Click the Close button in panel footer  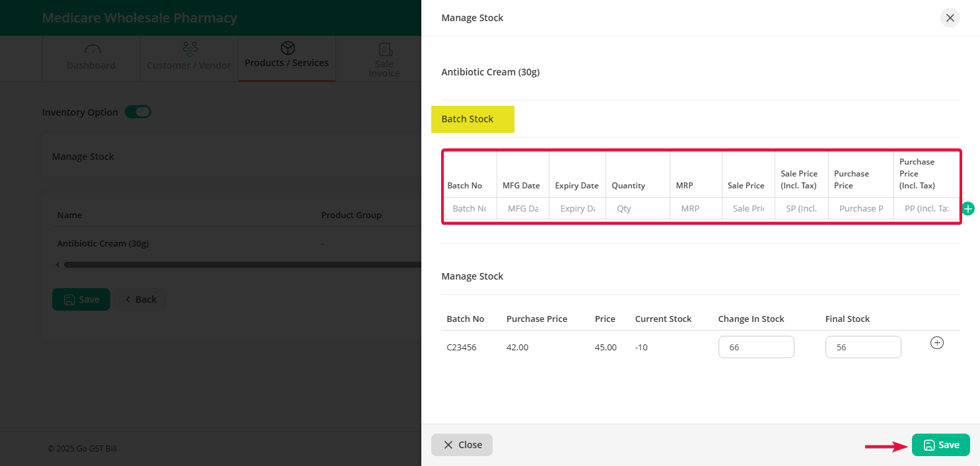point(462,445)
